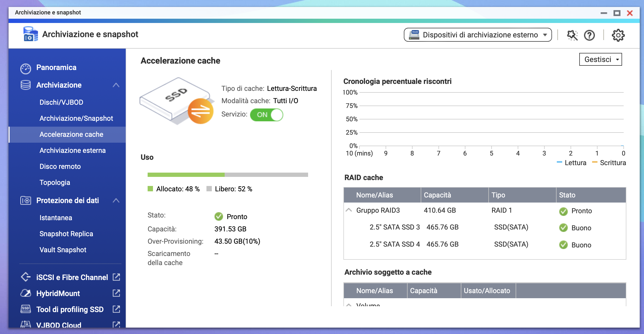The height and width of the screenshot is (334, 644).
Task: Open Dispositivi di archiviazione esterno dropdown
Action: click(478, 35)
